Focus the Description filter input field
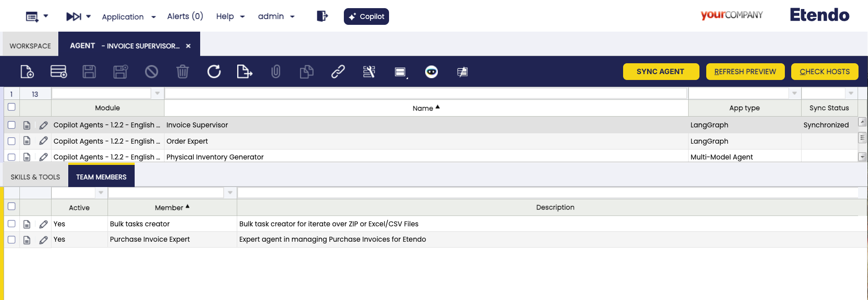The height and width of the screenshot is (300, 868). click(548, 193)
